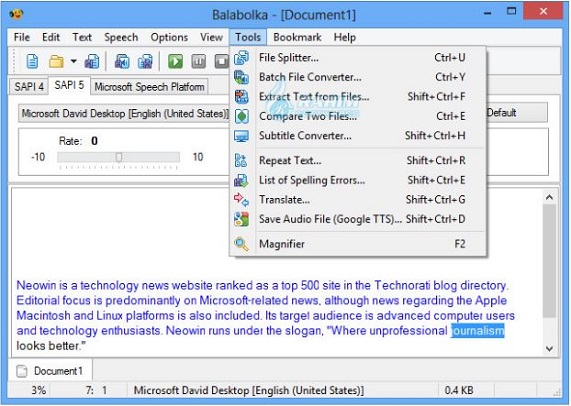571x406 pixels.
Task: Open Subtitle Converter... from the menu
Action: pos(358,136)
